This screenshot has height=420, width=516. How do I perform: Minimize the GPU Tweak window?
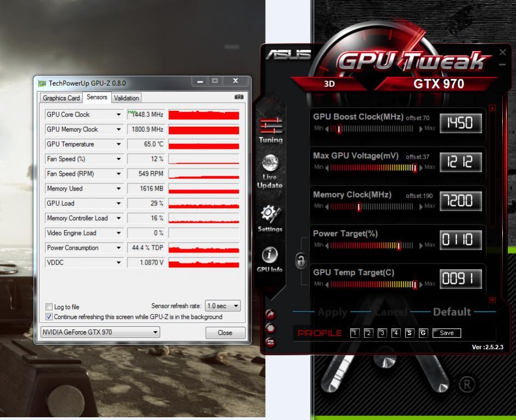pos(502,65)
